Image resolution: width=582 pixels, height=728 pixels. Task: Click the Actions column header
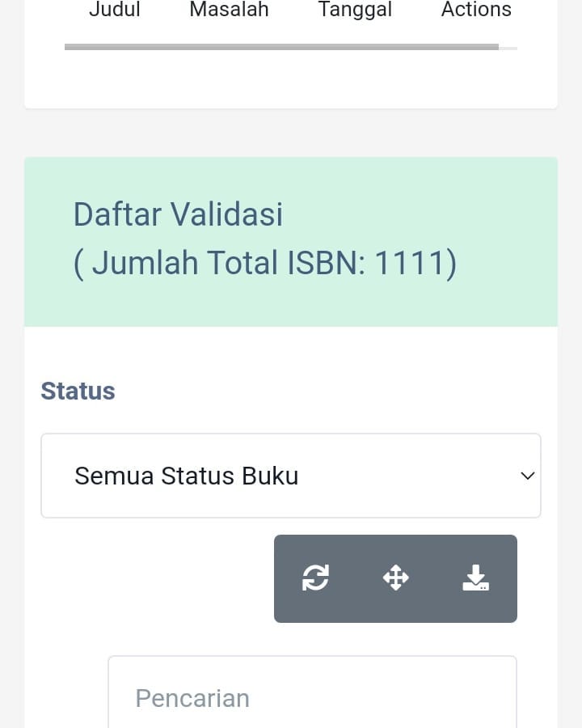[476, 10]
